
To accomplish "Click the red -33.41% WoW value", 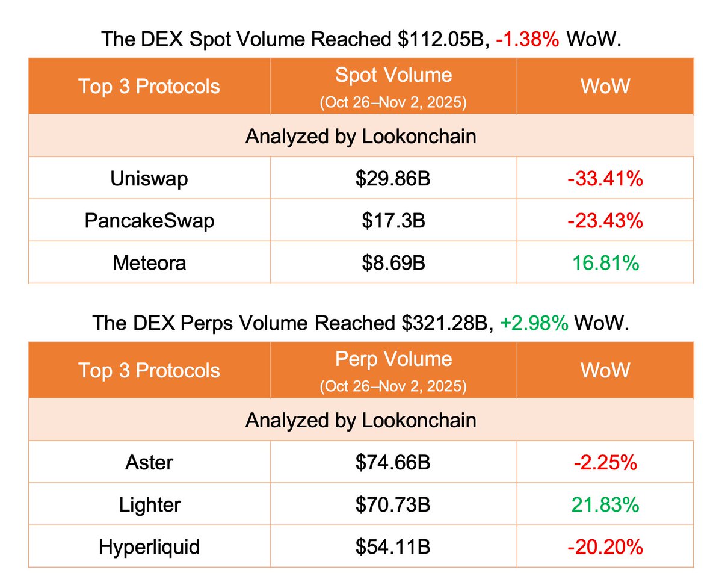I will click(x=605, y=178).
